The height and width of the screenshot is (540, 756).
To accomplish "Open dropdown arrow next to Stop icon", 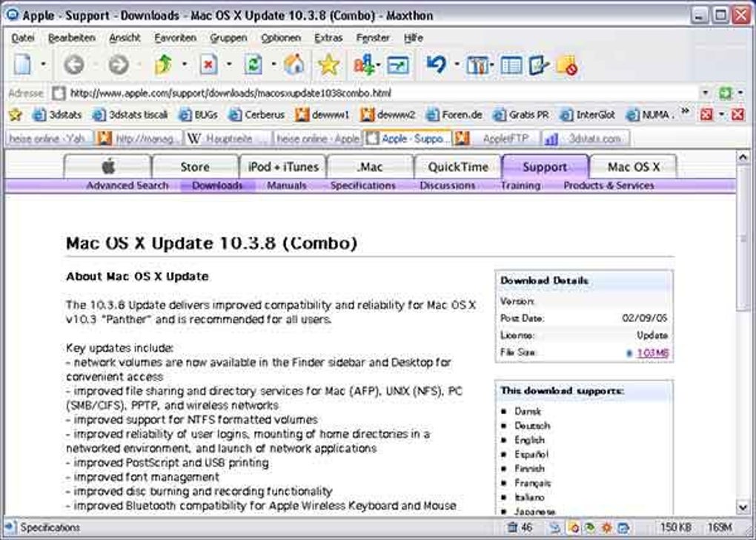I will [x=229, y=65].
